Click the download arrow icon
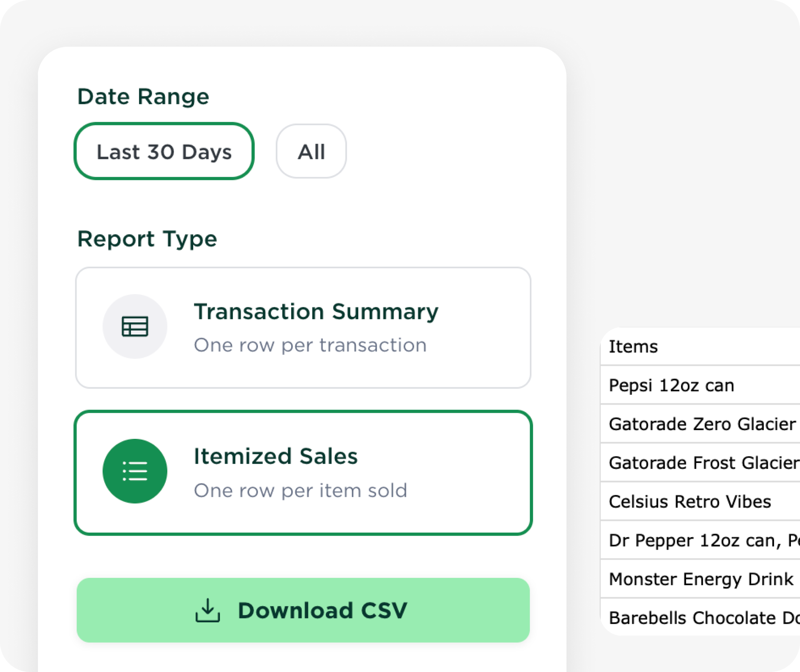The height and width of the screenshot is (672, 800). [207, 610]
